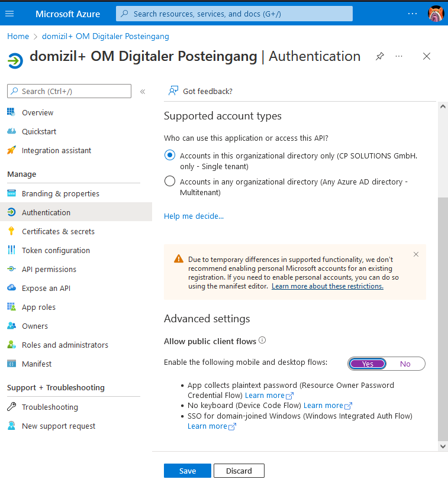
Task: Open Manifest from the sidebar
Action: pos(37,364)
